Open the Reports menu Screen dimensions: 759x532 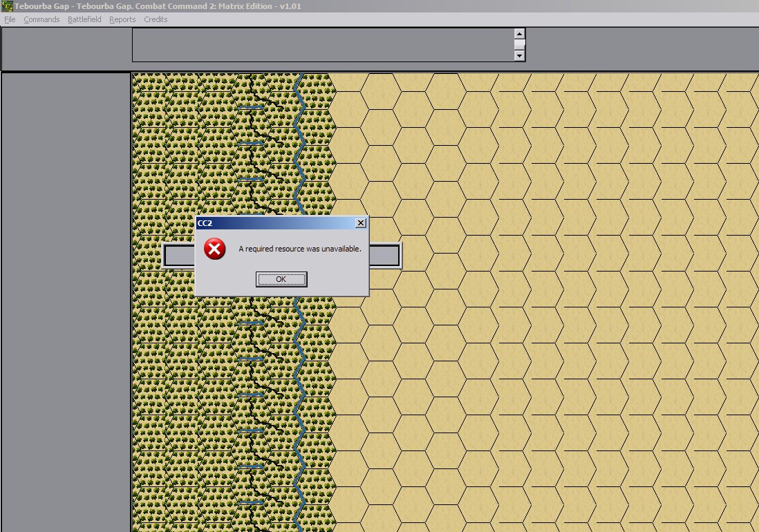tap(122, 19)
